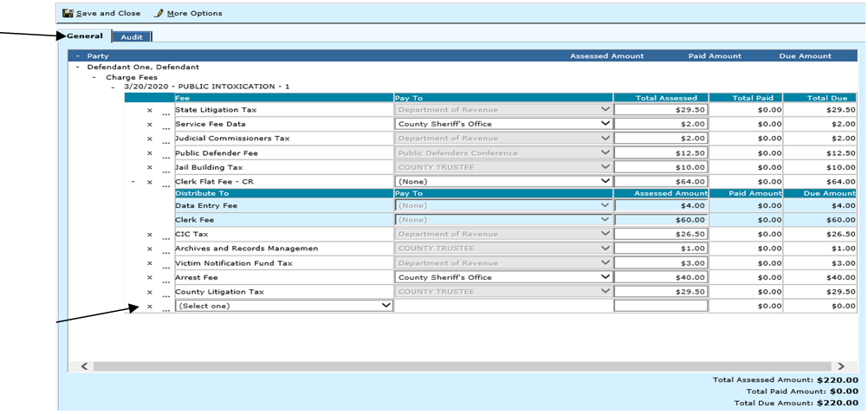Open ellipsis details for Service Fee Data

pos(165,126)
